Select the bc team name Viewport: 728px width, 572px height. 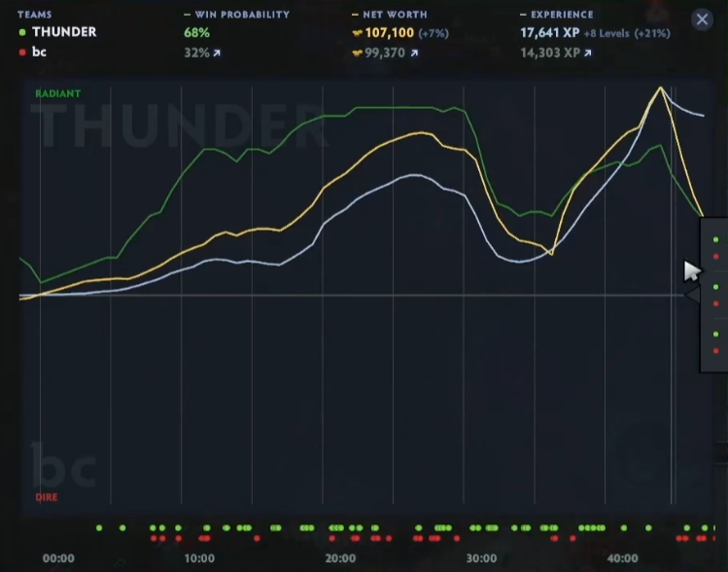[x=40, y=52]
